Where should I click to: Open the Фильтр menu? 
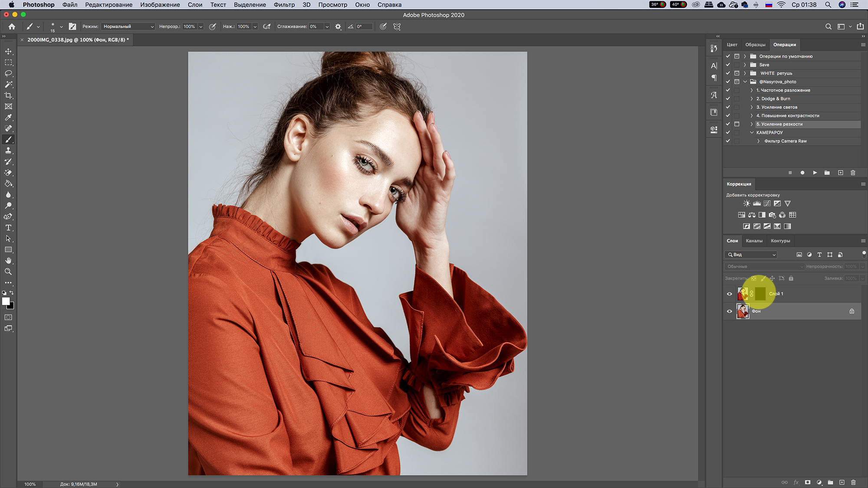[284, 5]
